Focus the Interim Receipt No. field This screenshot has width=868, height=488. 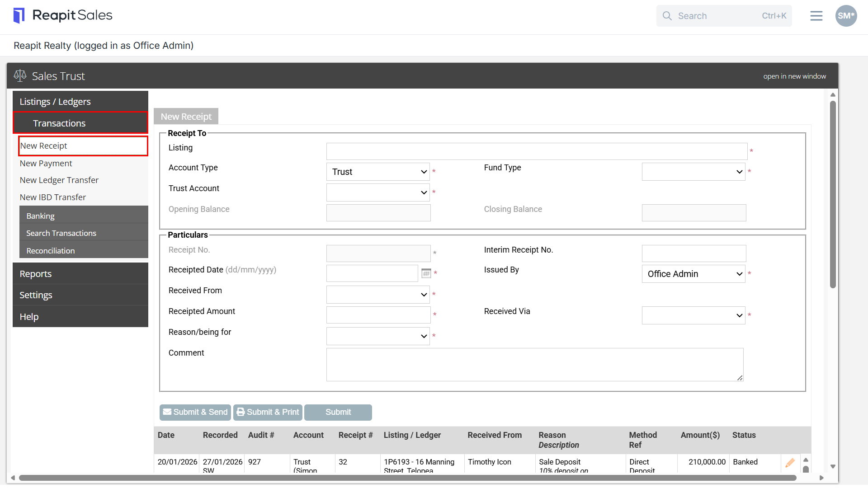click(x=694, y=253)
